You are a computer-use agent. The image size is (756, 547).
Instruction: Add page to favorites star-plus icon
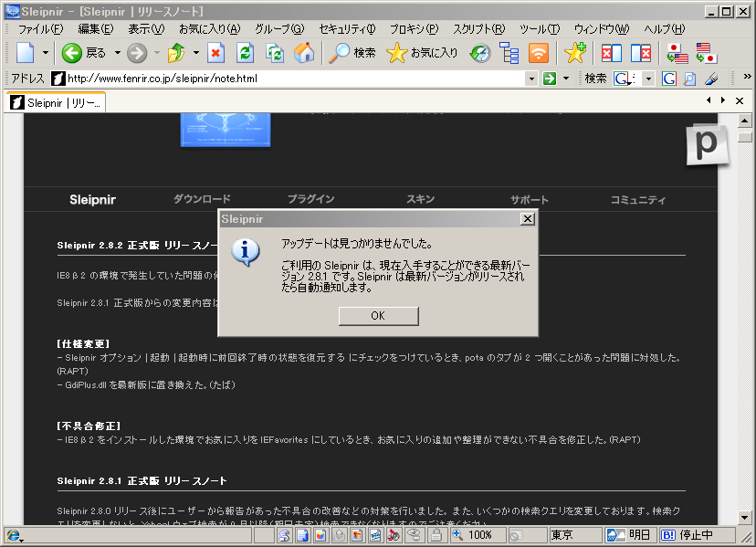coord(575,53)
